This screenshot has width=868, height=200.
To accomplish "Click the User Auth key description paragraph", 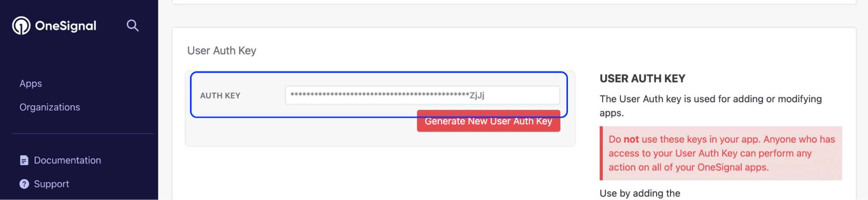I will (x=710, y=106).
